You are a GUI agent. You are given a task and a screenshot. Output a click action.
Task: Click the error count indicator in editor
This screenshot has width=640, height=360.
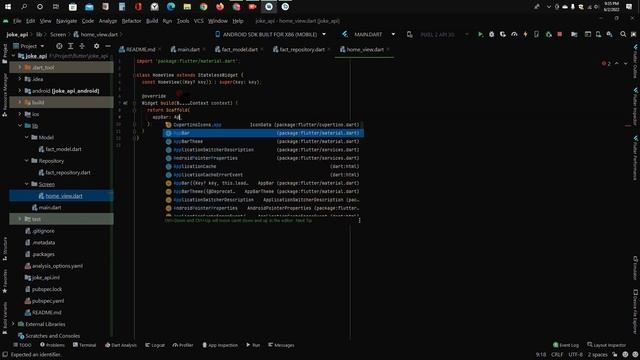[x=606, y=64]
